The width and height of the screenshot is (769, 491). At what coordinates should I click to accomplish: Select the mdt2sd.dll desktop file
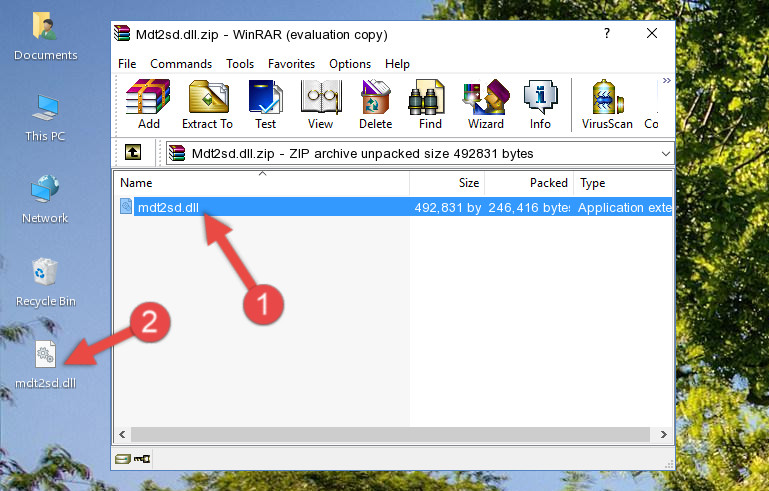46,365
